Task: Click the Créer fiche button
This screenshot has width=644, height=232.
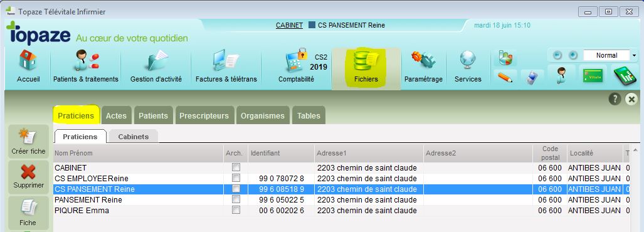Action: click(28, 142)
